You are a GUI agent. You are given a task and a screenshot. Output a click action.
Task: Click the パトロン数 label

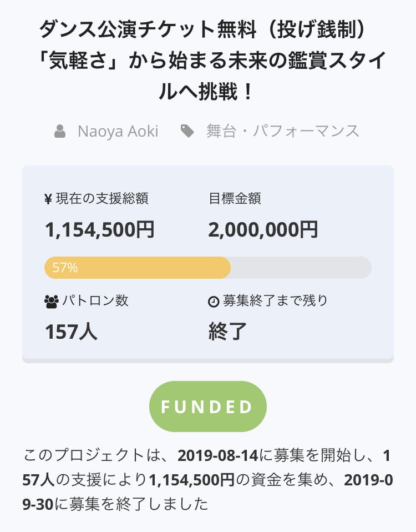(x=95, y=301)
